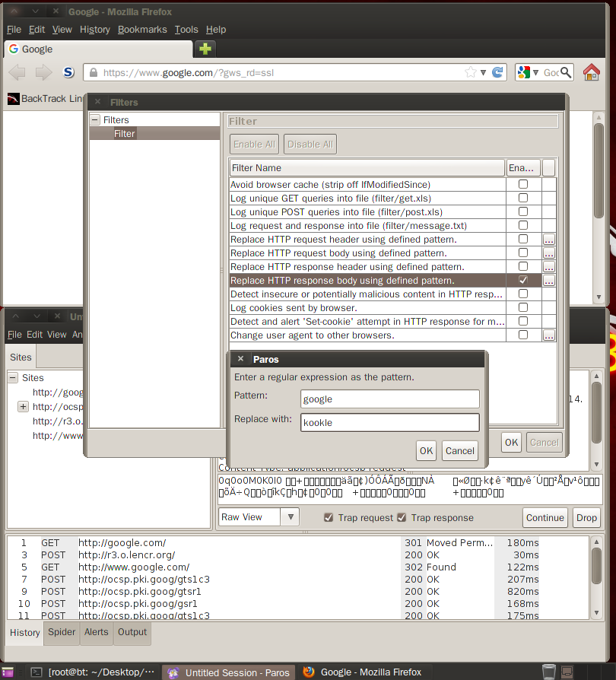The width and height of the screenshot is (616, 680).
Task: Open desktop menu icon in taskbar corner
Action: click(8, 672)
